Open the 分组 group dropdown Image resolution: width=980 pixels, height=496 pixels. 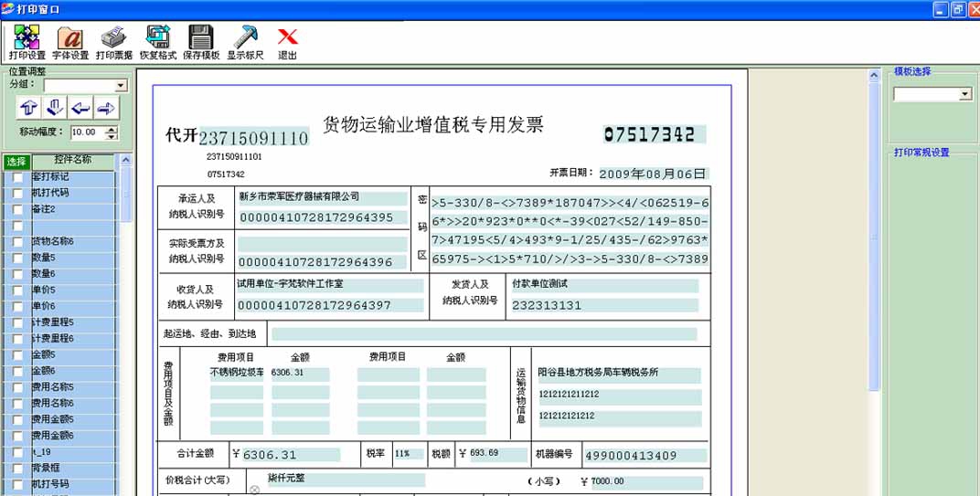click(122, 86)
